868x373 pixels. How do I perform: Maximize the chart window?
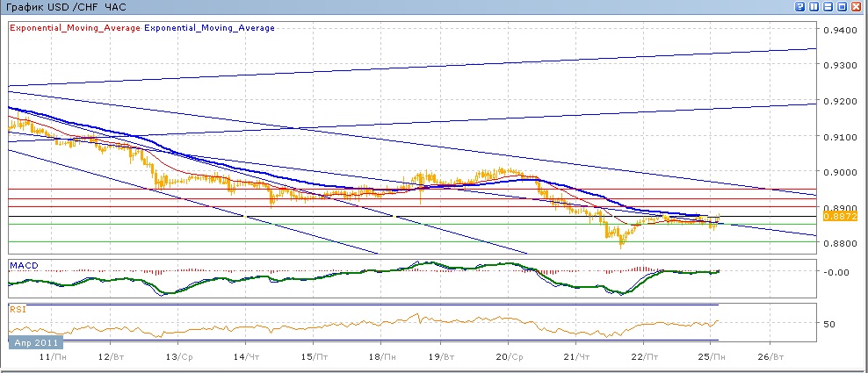pos(842,7)
